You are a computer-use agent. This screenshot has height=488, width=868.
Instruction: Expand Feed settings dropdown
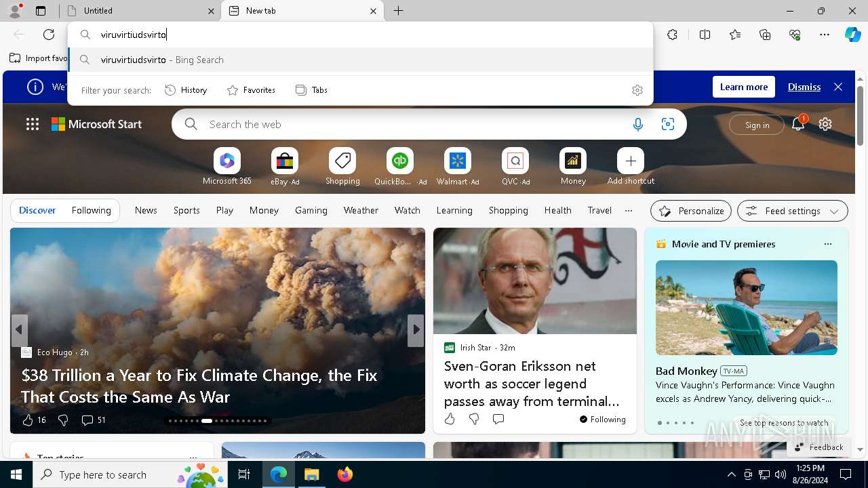click(792, 211)
